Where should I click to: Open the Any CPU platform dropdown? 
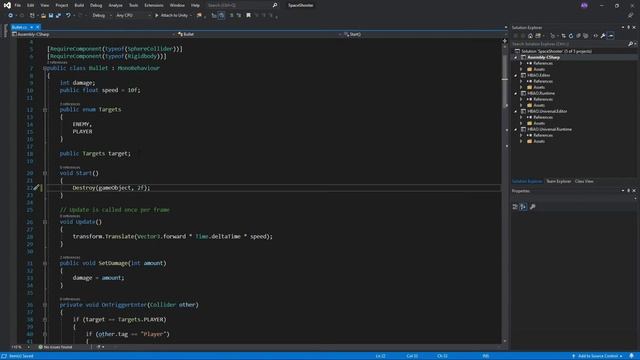tap(133, 16)
